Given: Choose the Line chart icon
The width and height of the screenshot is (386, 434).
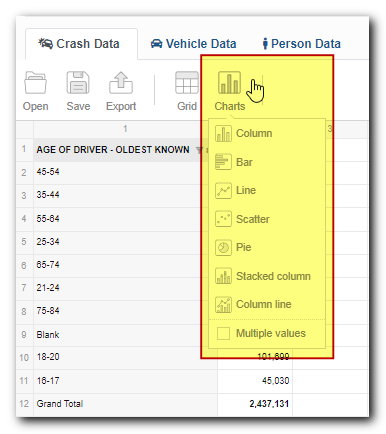Looking at the screenshot, I should (223, 190).
